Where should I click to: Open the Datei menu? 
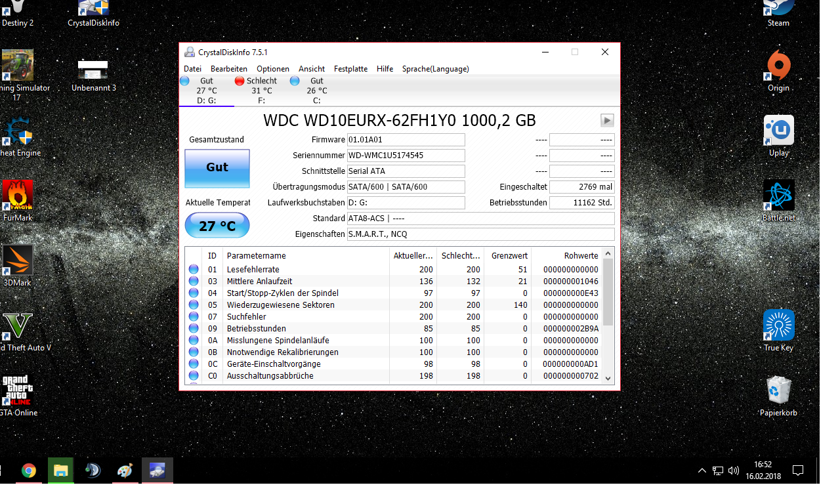(x=192, y=69)
